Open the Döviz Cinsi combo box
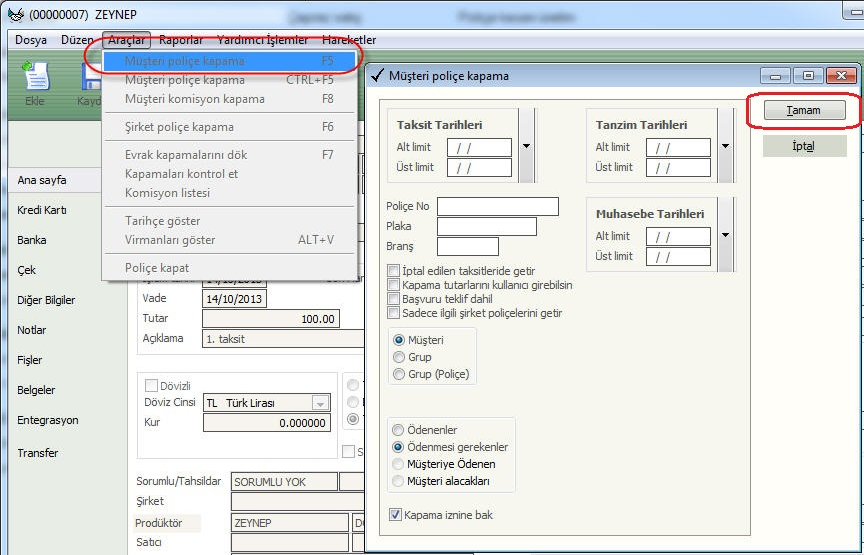This screenshot has height=555, width=864. coord(320,403)
